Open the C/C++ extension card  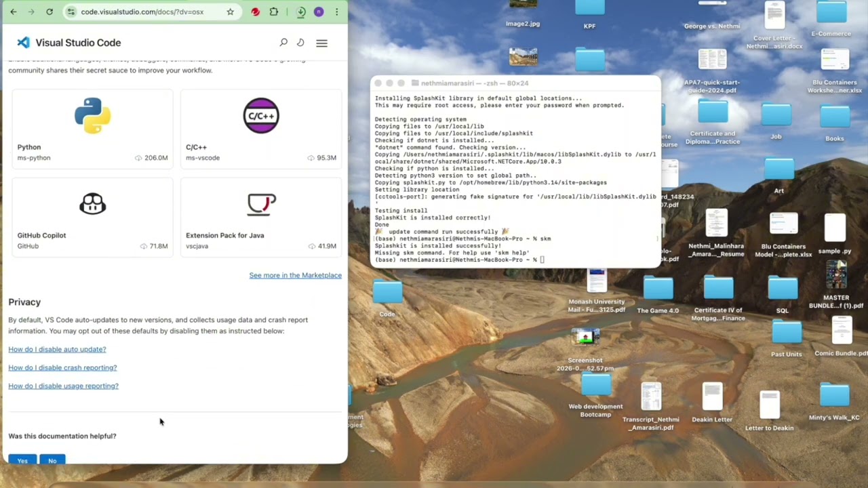(261, 128)
